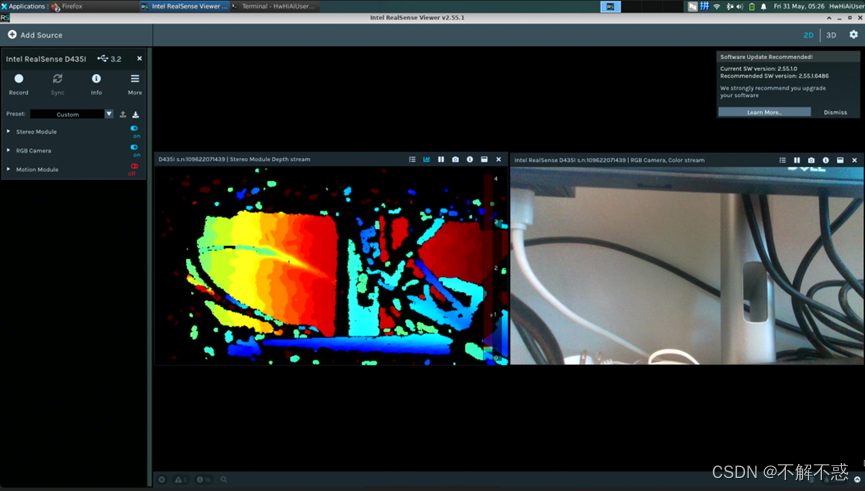Screen dimensions: 865x491
Task: Click the preset upload icon
Action: pyautogui.click(x=123, y=114)
